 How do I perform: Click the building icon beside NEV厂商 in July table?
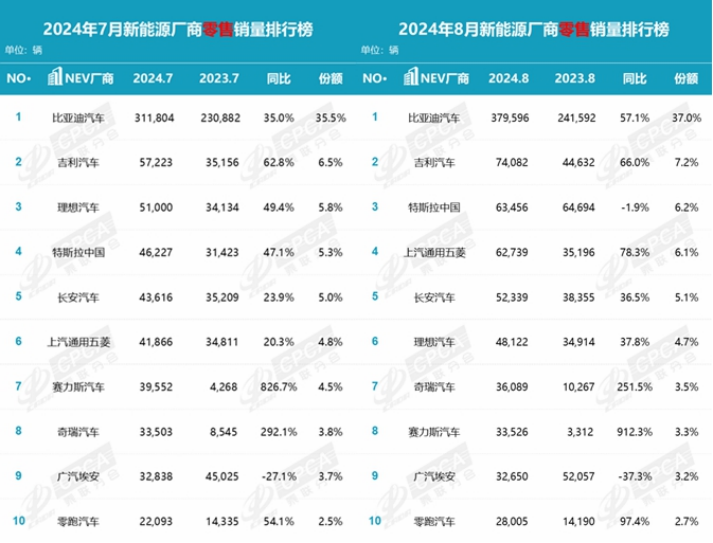(x=55, y=76)
